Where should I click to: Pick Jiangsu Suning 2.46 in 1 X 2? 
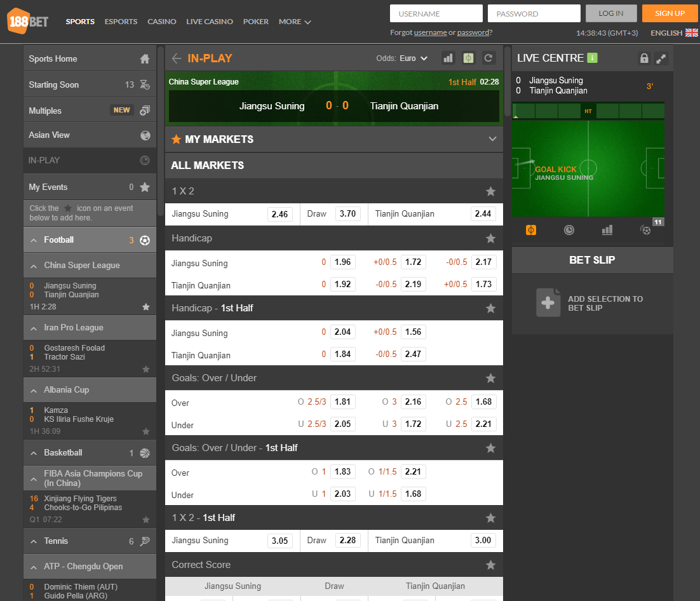point(280,214)
